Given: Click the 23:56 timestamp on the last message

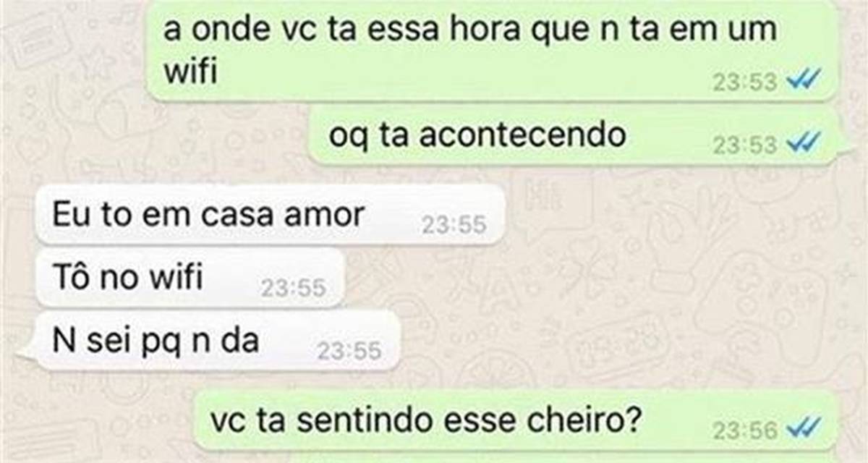Looking at the screenshot, I should [x=745, y=431].
